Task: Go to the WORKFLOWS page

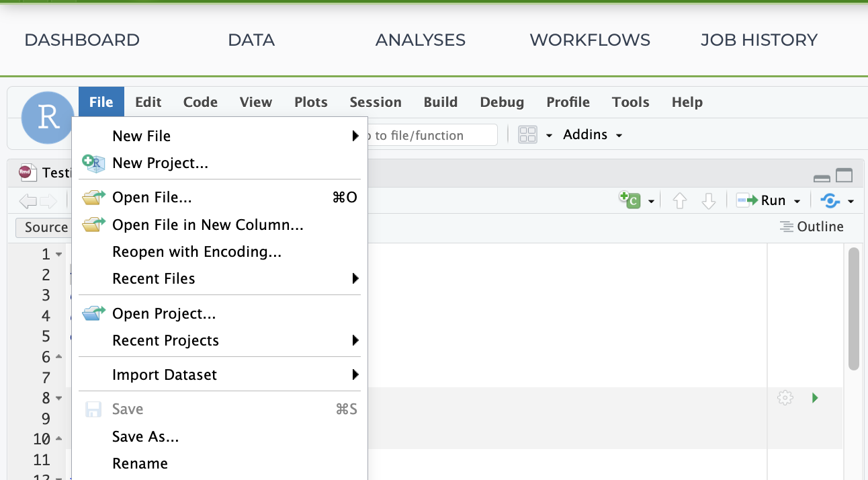Action: coord(590,40)
